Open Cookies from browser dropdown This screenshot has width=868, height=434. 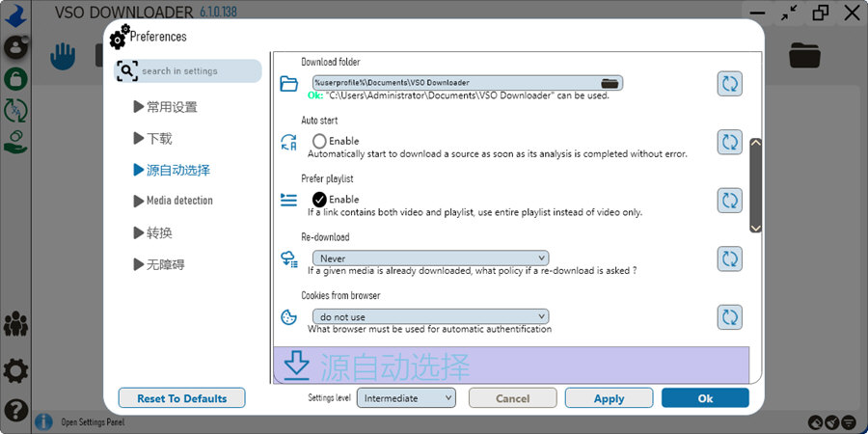pyautogui.click(x=431, y=316)
